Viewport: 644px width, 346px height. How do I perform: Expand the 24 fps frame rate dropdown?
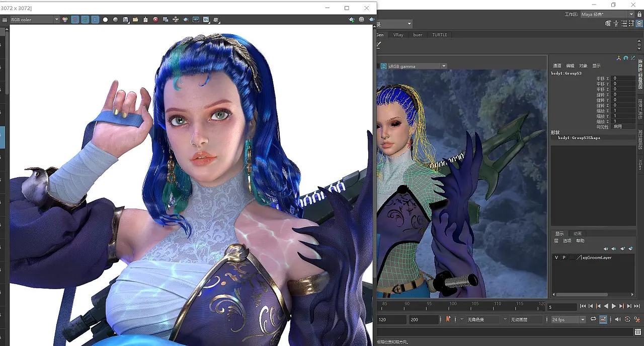[583, 320]
